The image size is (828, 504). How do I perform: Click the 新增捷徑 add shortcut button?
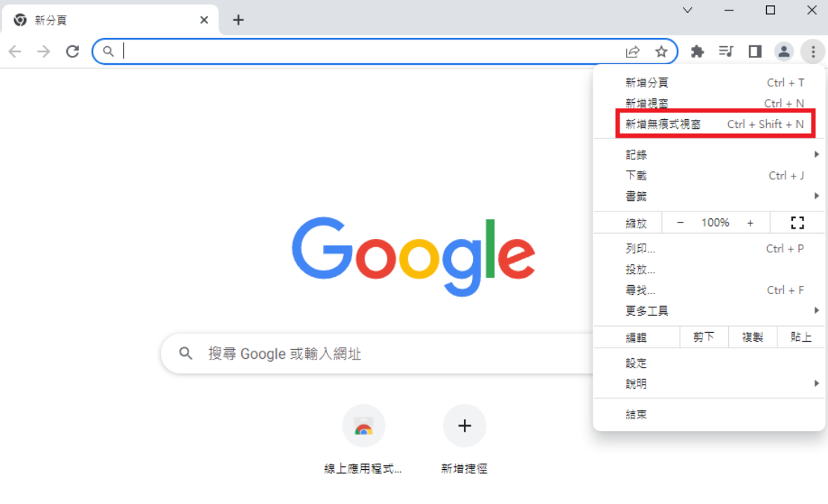(x=465, y=427)
